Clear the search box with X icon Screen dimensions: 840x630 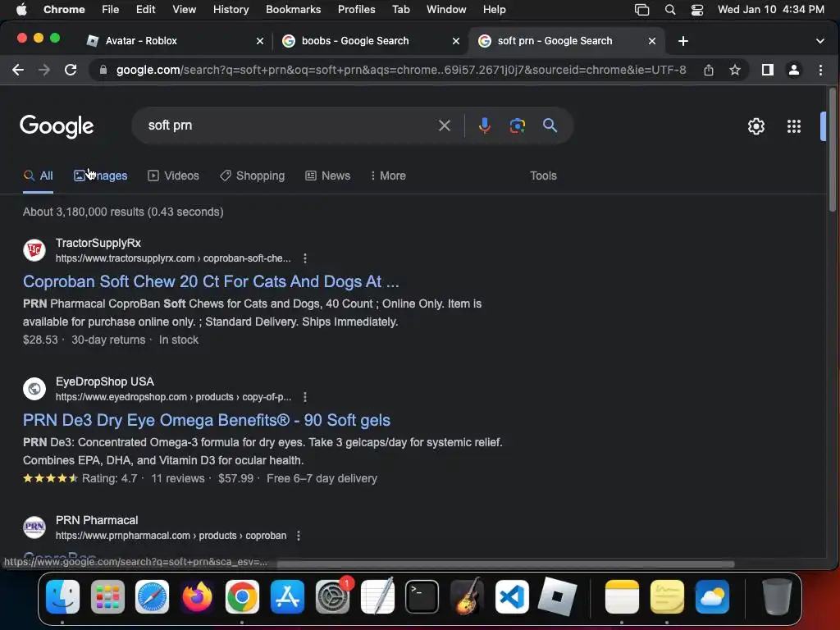[444, 126]
